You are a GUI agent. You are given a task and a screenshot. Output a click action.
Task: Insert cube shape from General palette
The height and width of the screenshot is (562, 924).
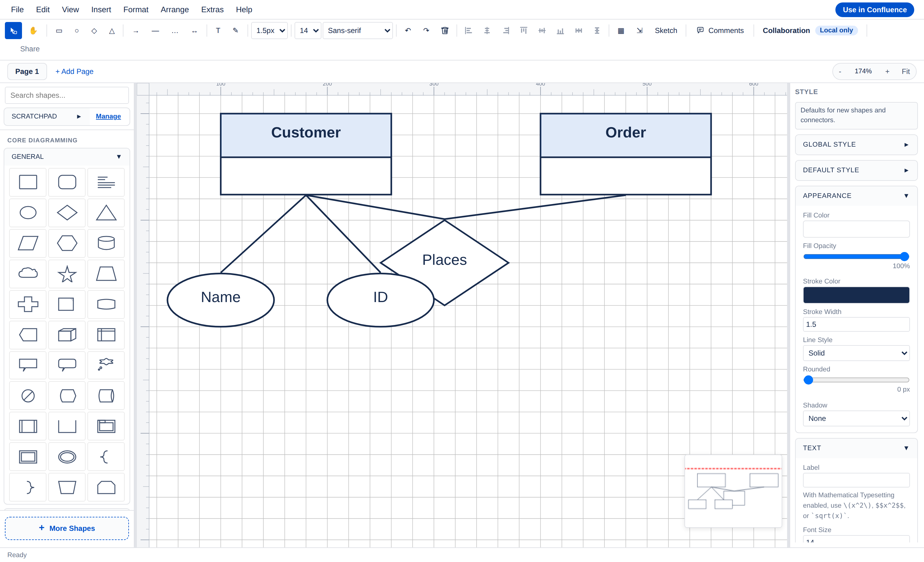pyautogui.click(x=67, y=335)
